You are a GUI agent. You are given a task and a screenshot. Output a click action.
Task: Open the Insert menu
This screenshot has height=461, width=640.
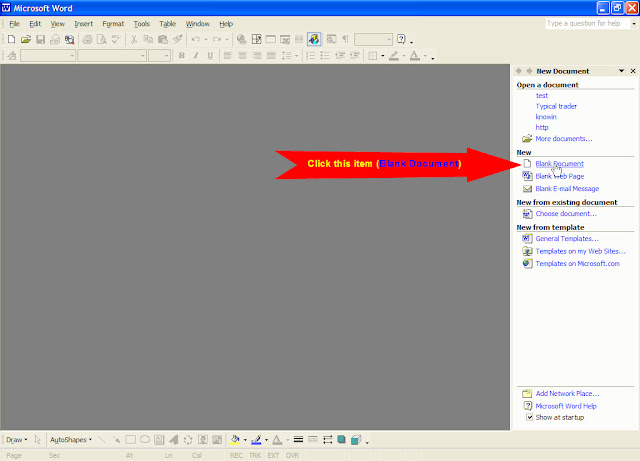(84, 24)
